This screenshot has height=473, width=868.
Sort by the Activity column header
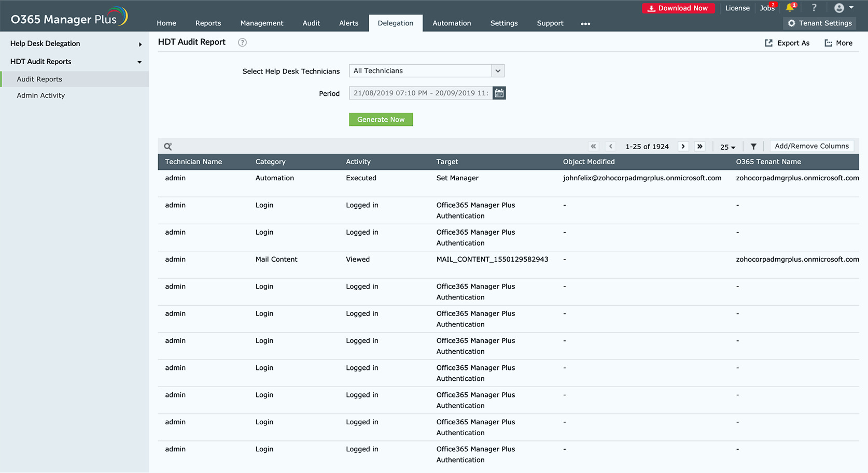click(x=358, y=162)
